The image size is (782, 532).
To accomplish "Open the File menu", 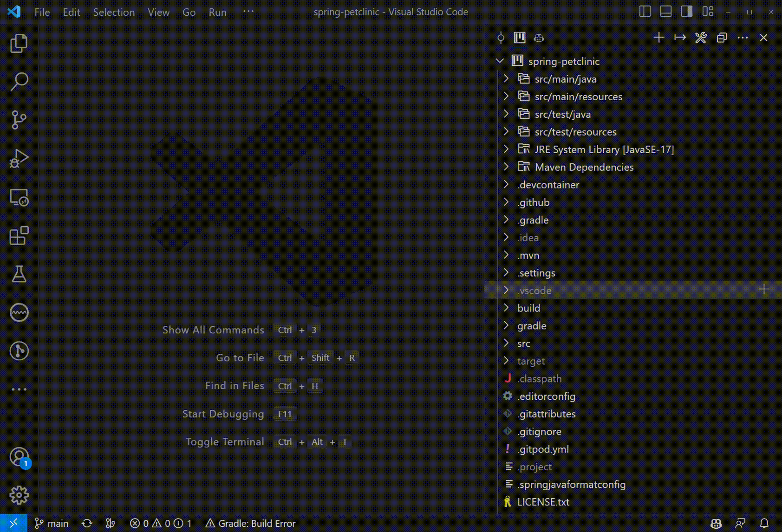I will tap(42, 12).
